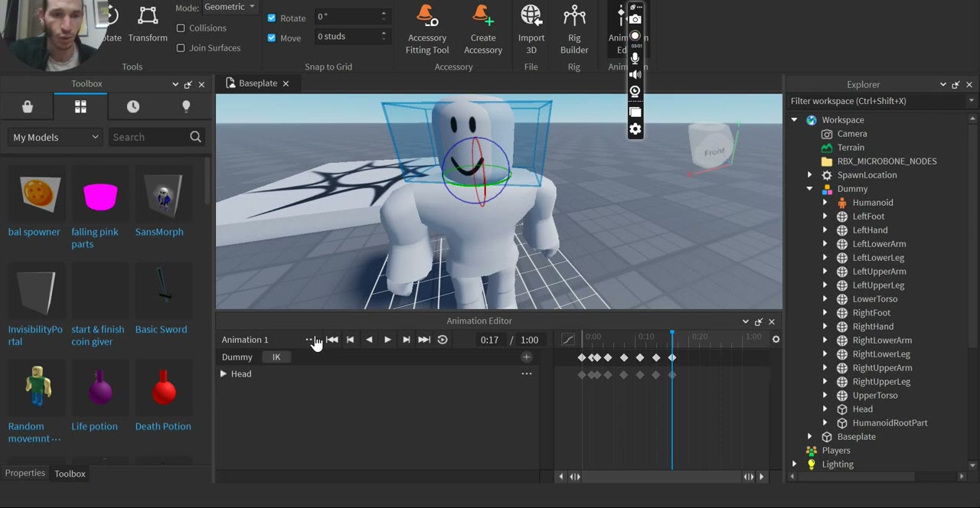Open the Toolbox Creations lightbulb tab

tap(186, 107)
